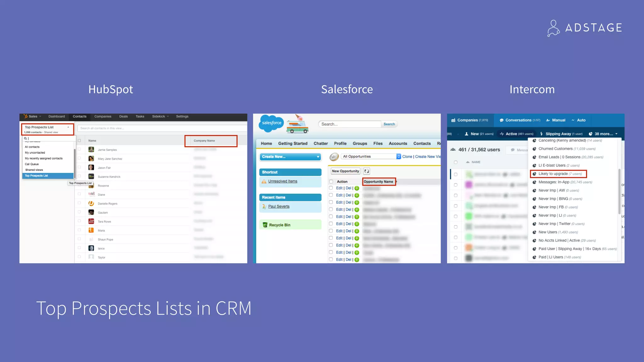Check the last visible opportunity row checkbox

331,259
